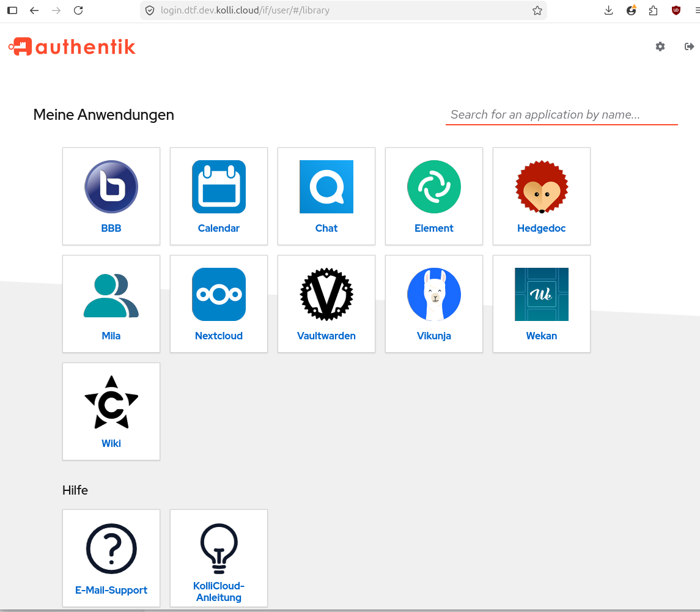Viewport: 700px width, 612px height.
Task: Click the BBB link label
Action: click(111, 228)
